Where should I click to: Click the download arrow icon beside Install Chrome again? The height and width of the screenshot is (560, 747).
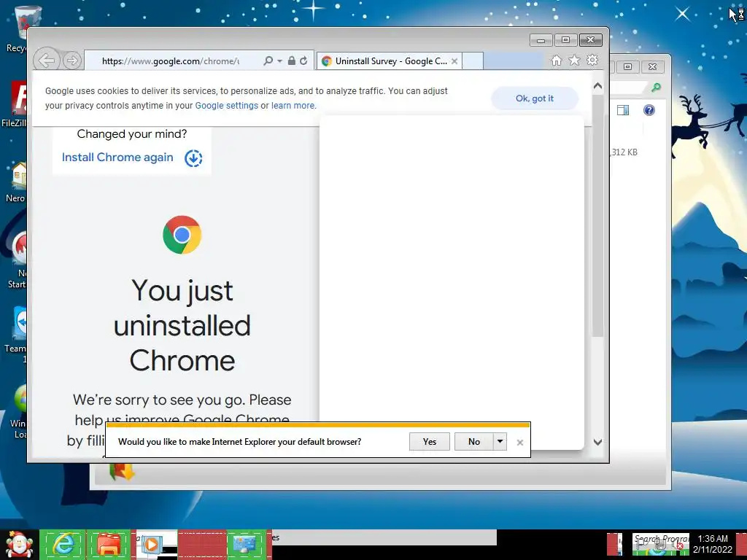(193, 158)
